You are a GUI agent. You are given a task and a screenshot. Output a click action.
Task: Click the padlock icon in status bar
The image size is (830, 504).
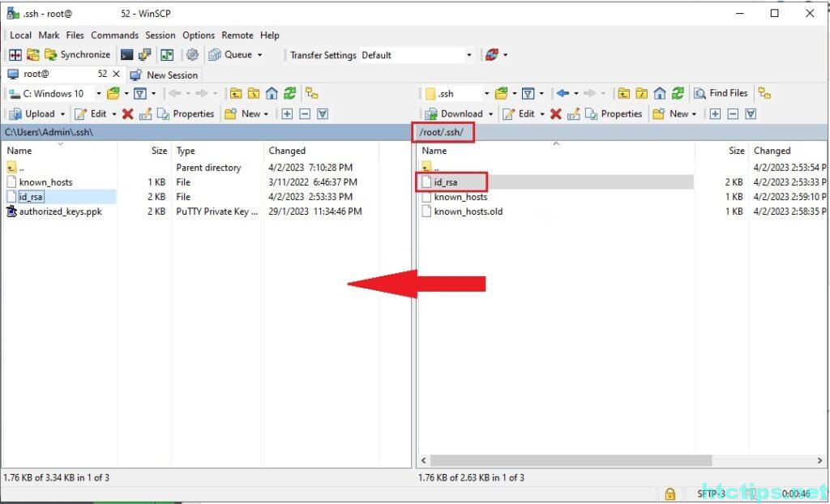[670, 494]
